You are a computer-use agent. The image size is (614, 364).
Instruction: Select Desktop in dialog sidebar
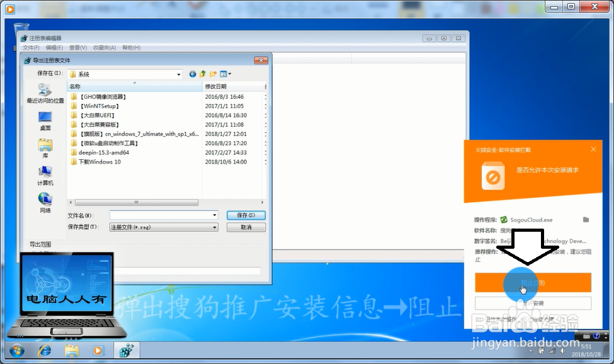45,121
